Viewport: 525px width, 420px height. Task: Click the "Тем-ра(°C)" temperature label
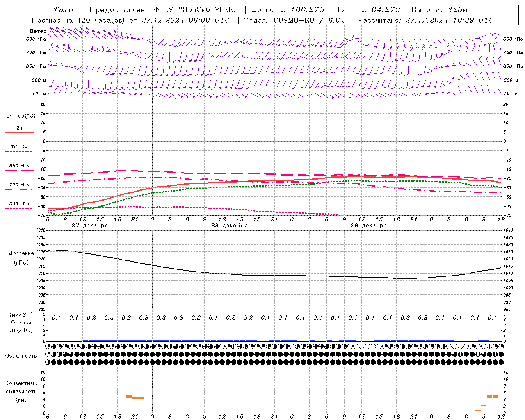(x=19, y=116)
